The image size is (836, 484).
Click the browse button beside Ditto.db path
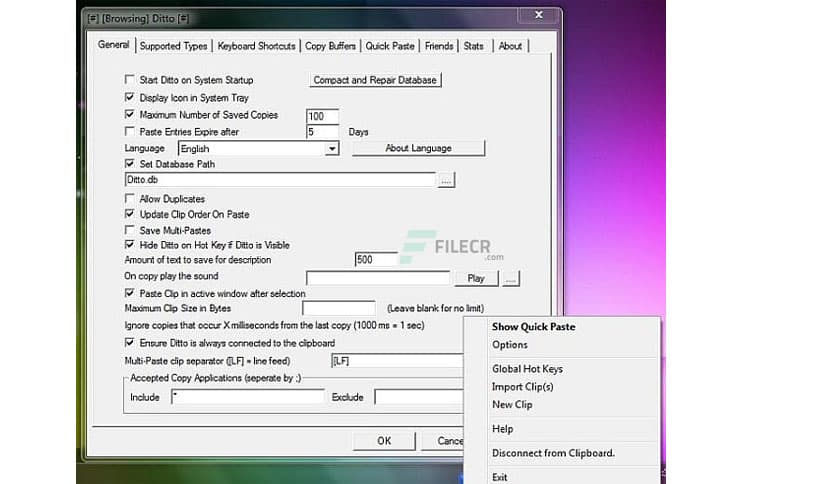(446, 180)
